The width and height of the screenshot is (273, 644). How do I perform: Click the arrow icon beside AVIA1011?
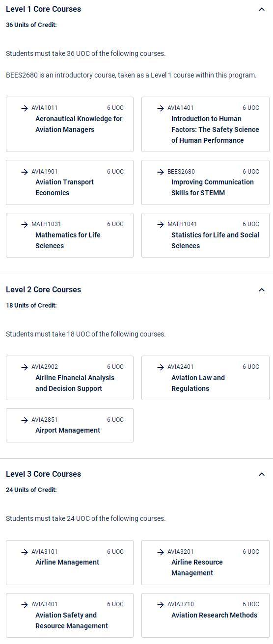(x=25, y=108)
